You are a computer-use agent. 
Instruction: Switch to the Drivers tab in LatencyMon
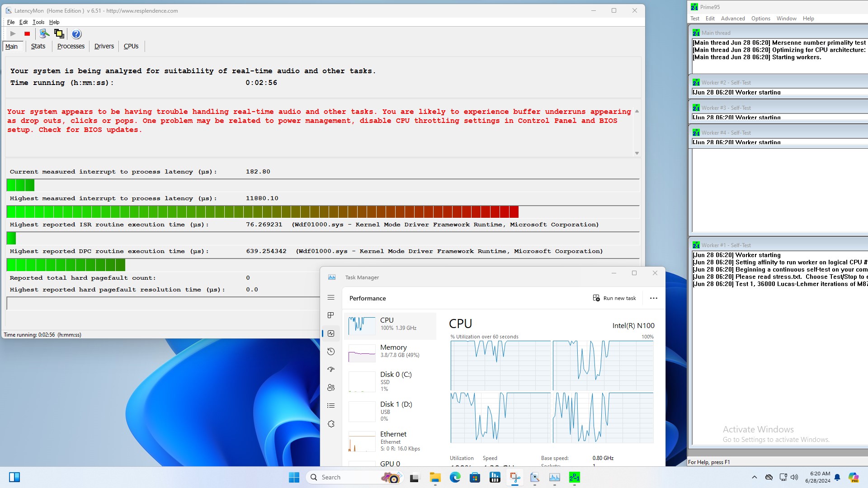tap(104, 46)
